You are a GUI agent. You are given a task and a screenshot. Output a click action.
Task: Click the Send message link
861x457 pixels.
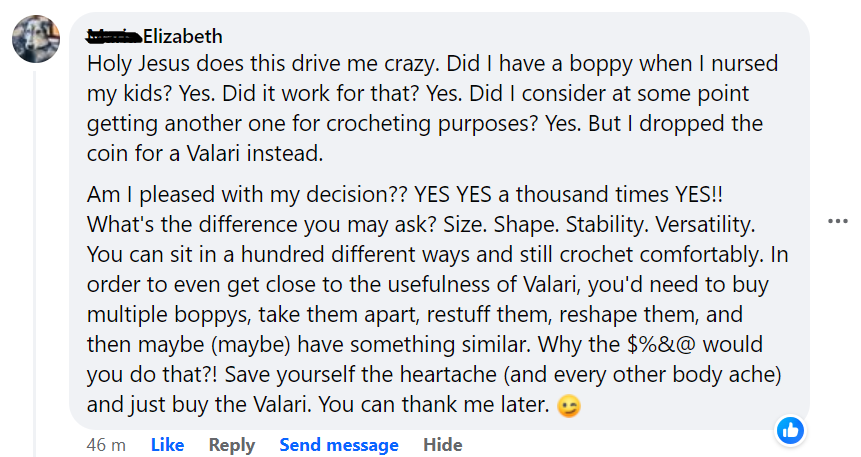[339, 445]
